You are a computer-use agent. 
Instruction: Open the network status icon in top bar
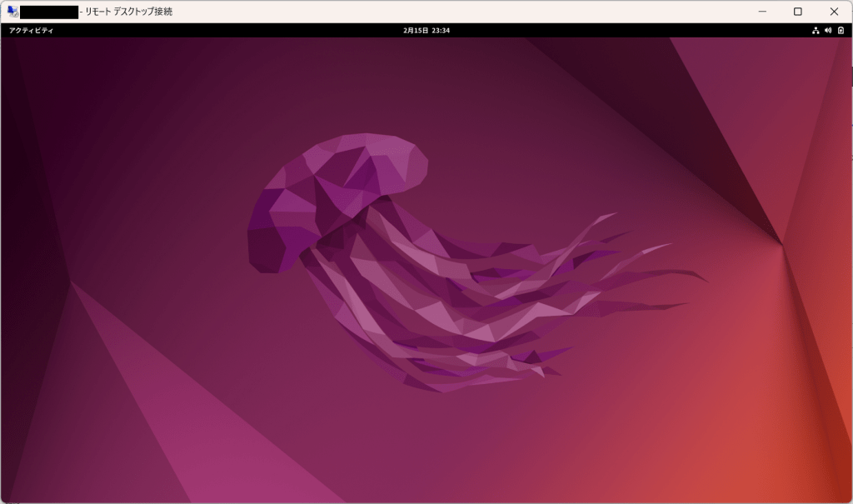[816, 31]
